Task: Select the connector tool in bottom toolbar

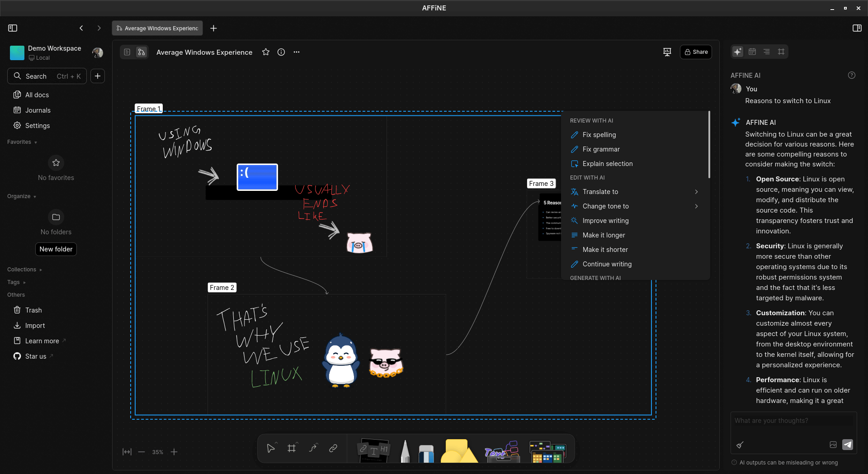Action: point(313,448)
